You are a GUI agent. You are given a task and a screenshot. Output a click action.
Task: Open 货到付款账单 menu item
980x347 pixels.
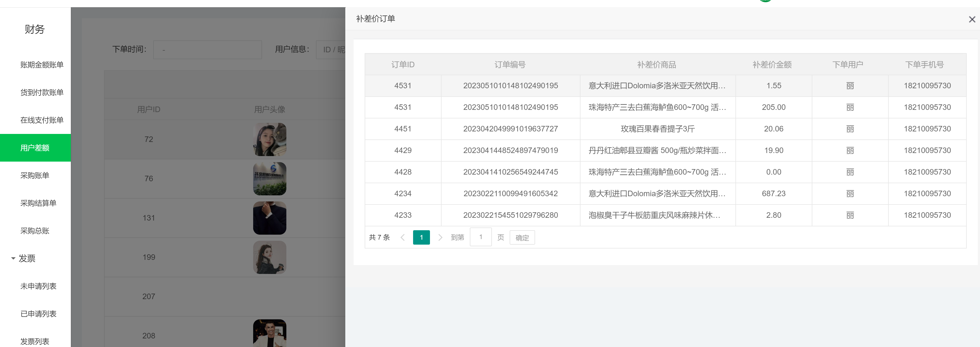point(42,92)
